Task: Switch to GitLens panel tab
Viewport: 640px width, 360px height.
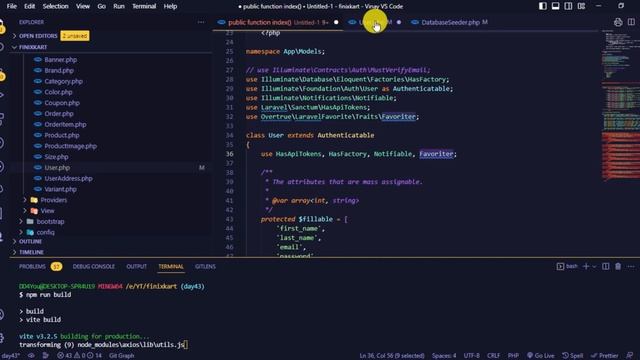Action: point(205,267)
